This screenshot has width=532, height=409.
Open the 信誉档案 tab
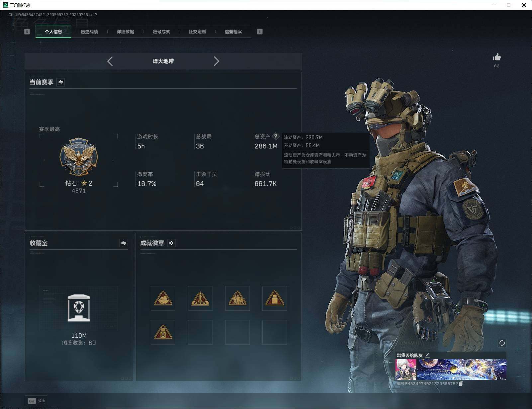click(x=233, y=32)
